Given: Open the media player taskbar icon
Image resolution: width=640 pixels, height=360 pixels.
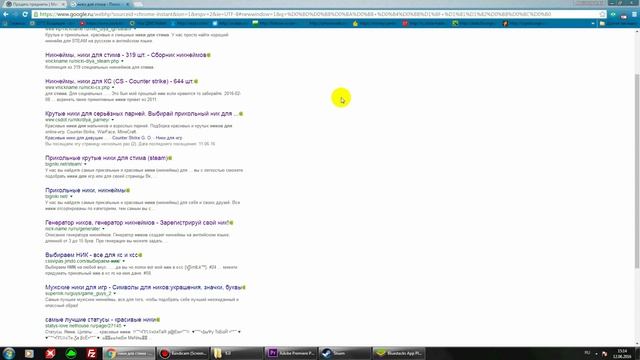Looking at the screenshot, I should click(x=29, y=353).
